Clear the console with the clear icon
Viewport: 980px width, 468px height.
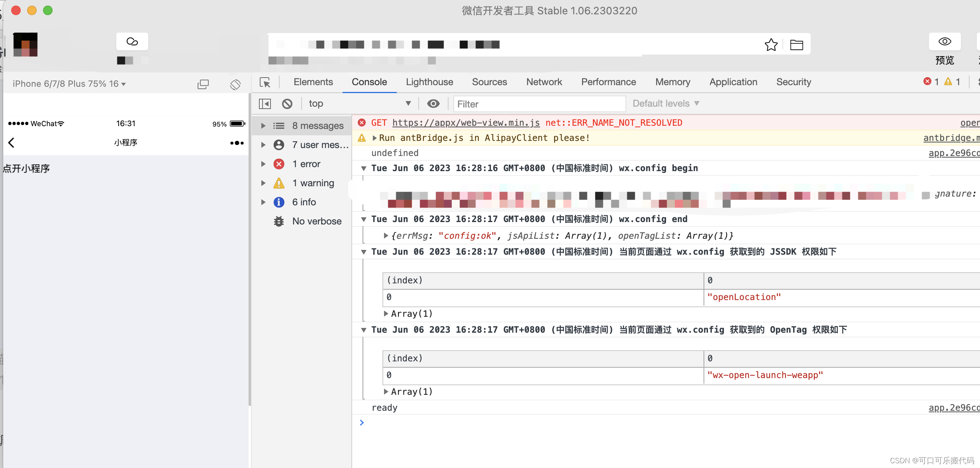point(287,103)
